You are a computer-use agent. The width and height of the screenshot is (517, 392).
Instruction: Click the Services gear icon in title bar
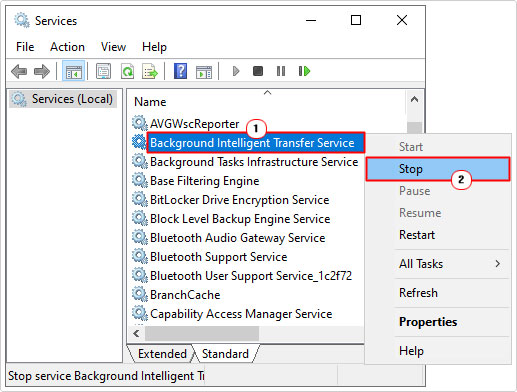pos(22,20)
